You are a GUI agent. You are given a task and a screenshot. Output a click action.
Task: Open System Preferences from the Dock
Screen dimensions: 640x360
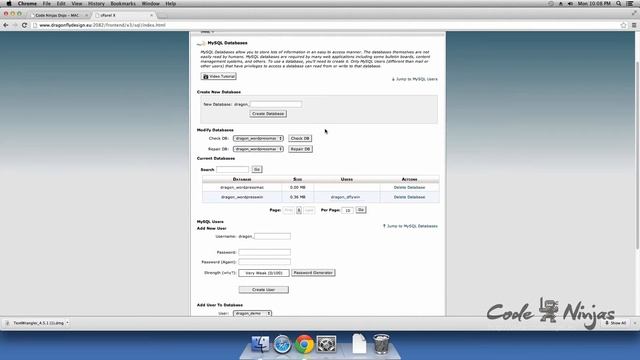point(326,344)
